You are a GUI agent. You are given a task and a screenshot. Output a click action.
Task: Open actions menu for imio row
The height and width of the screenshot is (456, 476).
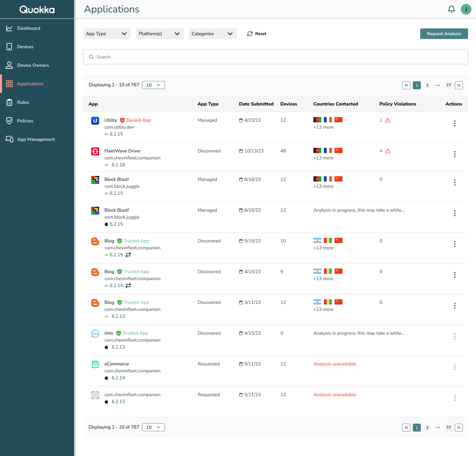(455, 336)
